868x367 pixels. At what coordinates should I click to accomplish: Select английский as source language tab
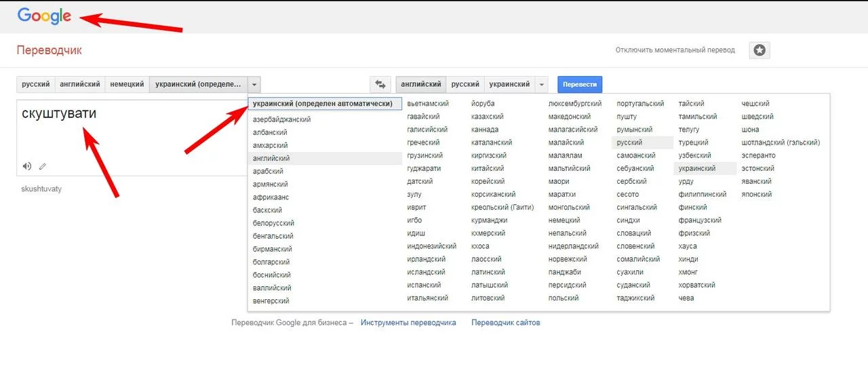[x=80, y=85]
